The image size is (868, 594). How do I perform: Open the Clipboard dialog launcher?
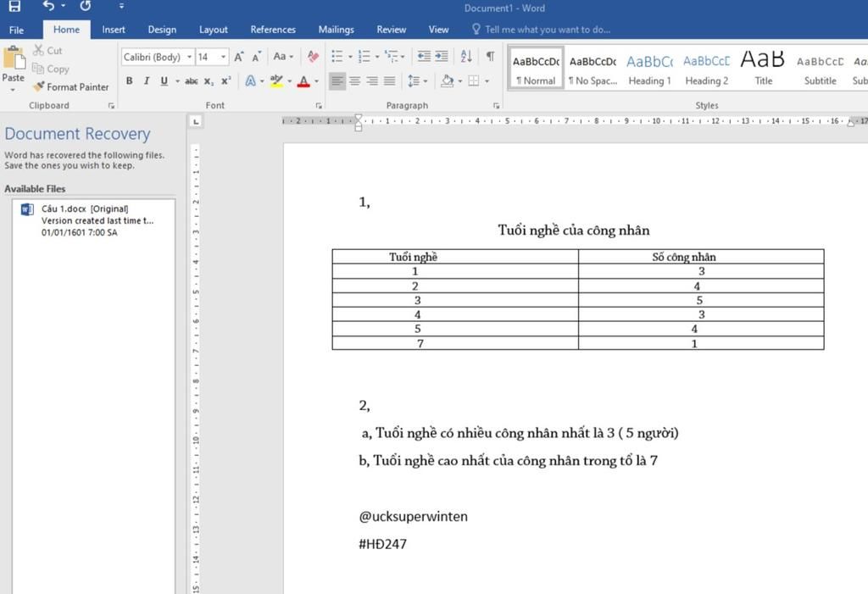[x=111, y=105]
